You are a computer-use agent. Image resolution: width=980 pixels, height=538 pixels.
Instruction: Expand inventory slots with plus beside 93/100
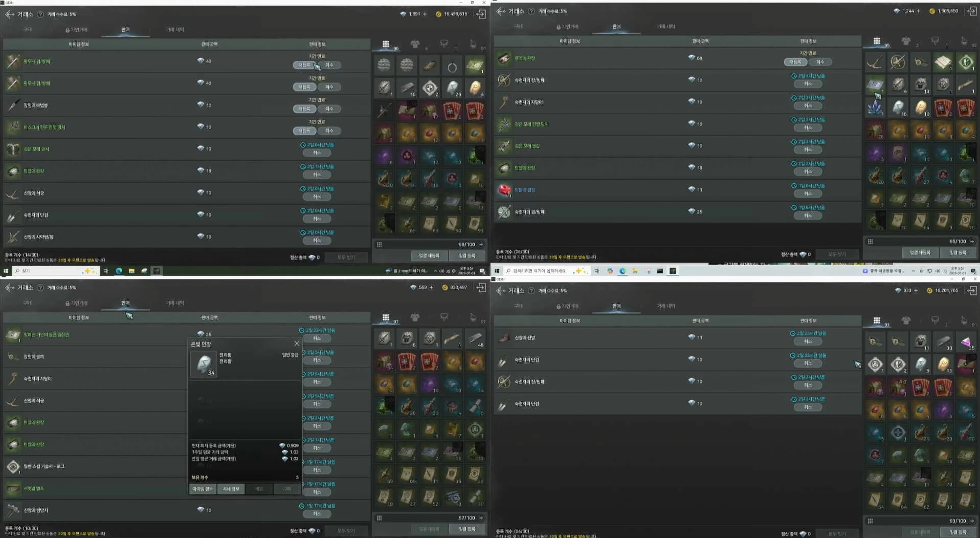pyautogui.click(x=972, y=521)
